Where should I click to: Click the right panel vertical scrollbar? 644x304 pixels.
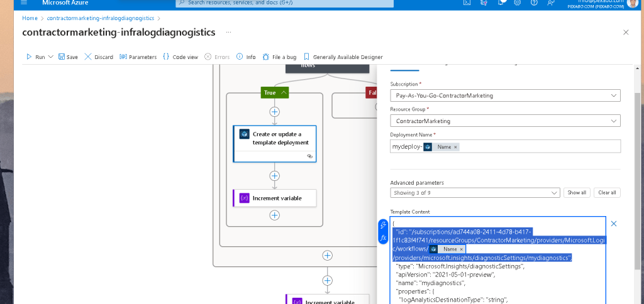638,180
